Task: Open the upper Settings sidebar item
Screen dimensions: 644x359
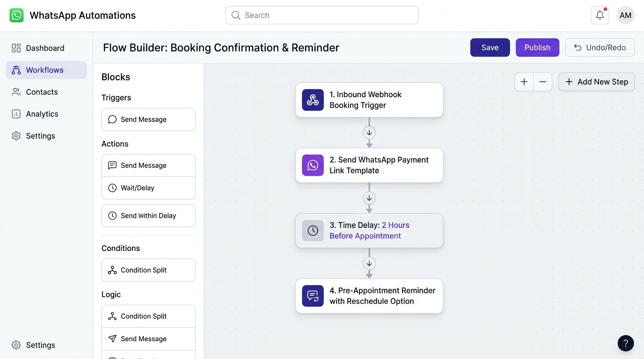Action: click(x=46, y=136)
